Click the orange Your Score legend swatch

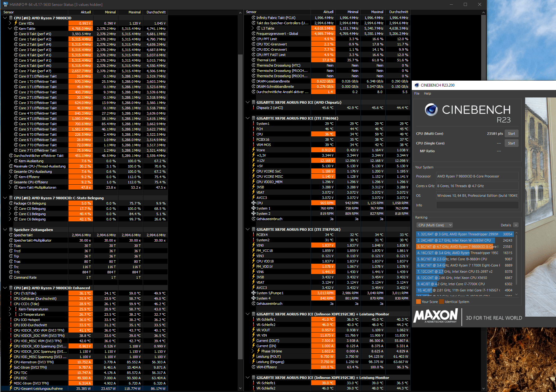[x=418, y=302]
